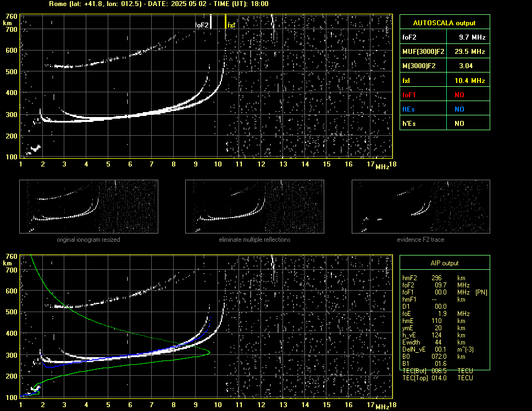532x411 pixels.
Task: Click the hmE value '110'
Action: (x=437, y=321)
